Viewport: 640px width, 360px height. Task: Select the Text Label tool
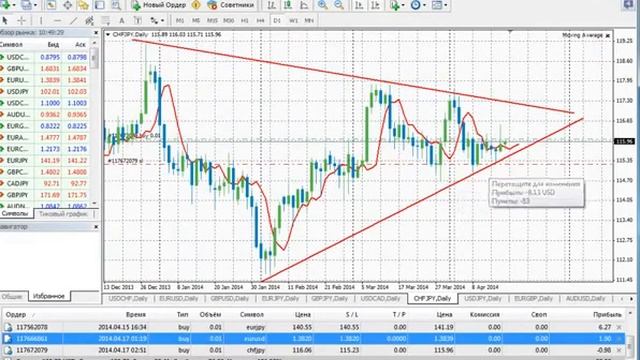pyautogui.click(x=138, y=20)
